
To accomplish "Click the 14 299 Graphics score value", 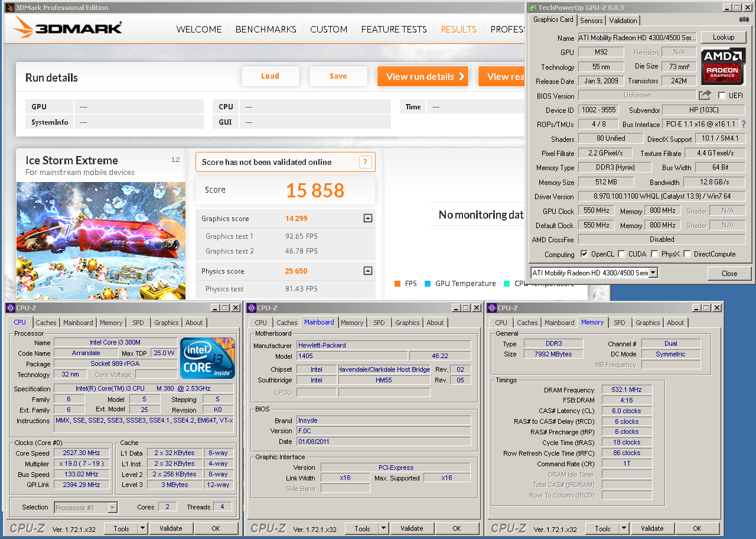I will [296, 219].
